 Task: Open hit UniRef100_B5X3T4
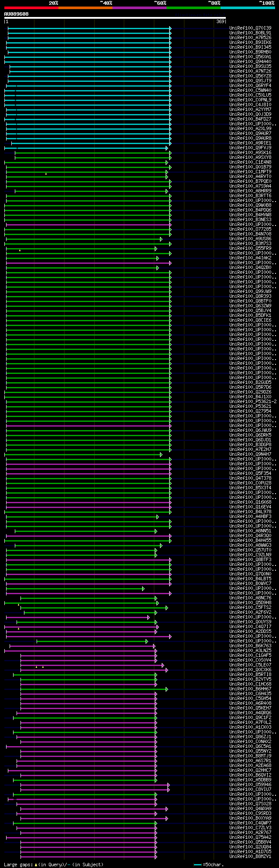[x=250, y=488]
